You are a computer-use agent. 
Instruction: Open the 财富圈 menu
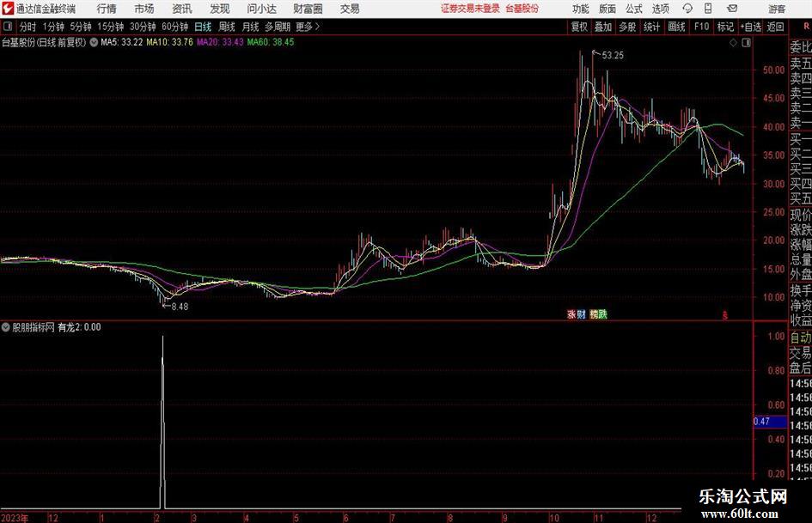pyautogui.click(x=308, y=9)
